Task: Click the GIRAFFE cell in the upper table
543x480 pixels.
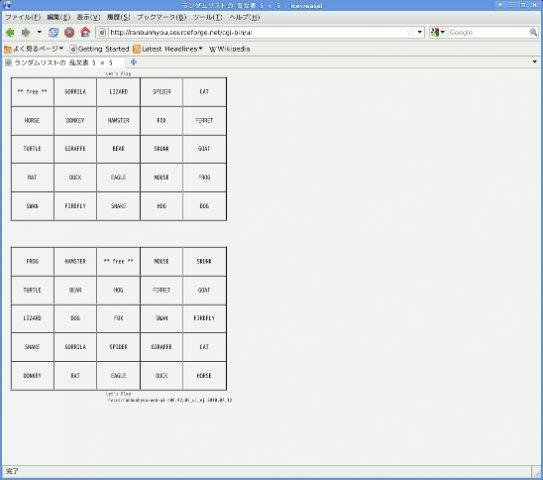Action: [75, 149]
